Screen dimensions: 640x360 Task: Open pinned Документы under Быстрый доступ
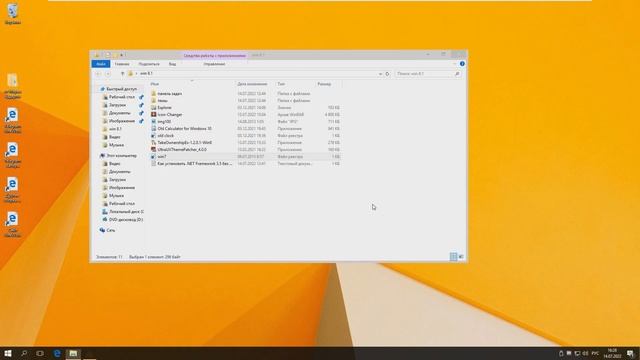tap(120, 113)
